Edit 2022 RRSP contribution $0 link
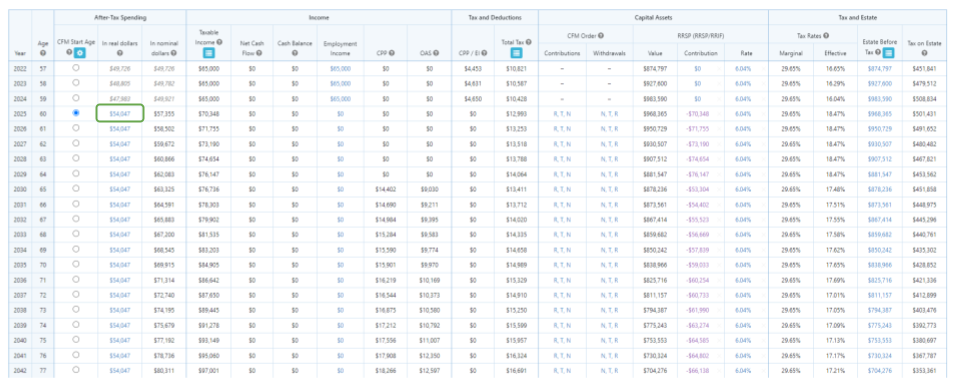This screenshot has height=384, width=960. 697,69
